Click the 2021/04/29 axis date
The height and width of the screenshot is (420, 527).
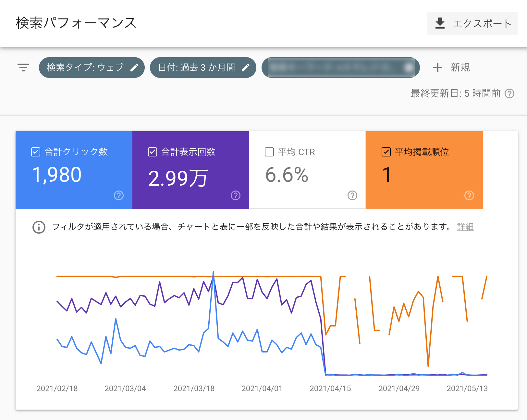point(399,389)
